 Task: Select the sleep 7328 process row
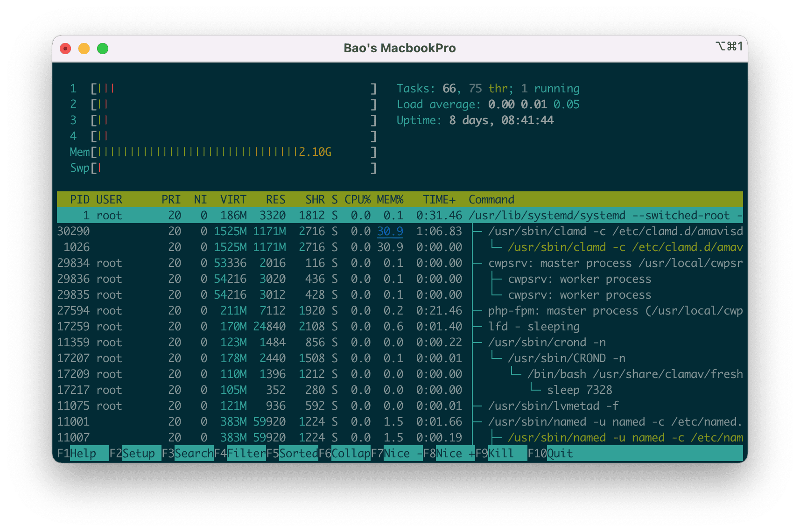click(400, 390)
